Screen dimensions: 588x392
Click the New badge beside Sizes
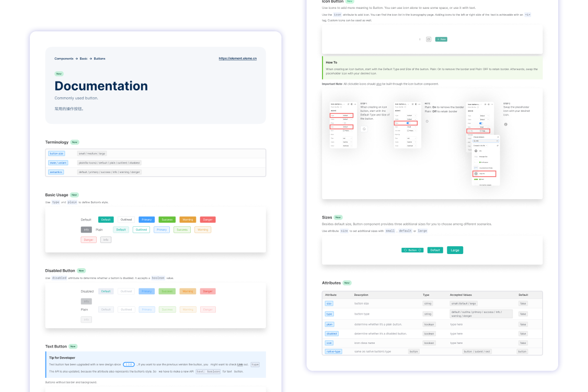coord(338,217)
